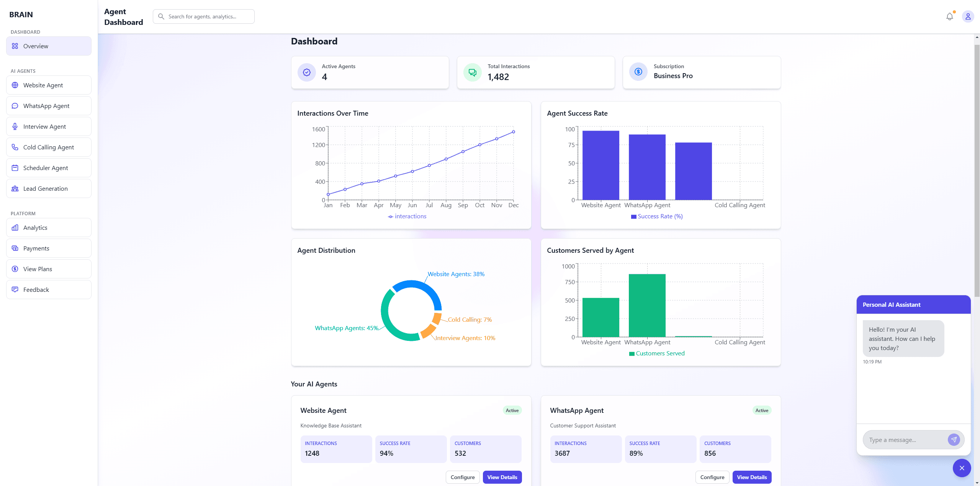Open the Feedback page
Viewport: 980px width, 486px height.
(49, 290)
